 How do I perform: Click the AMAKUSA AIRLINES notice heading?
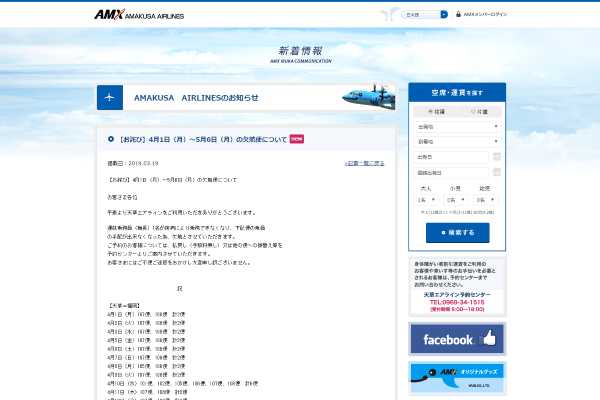pos(196,98)
